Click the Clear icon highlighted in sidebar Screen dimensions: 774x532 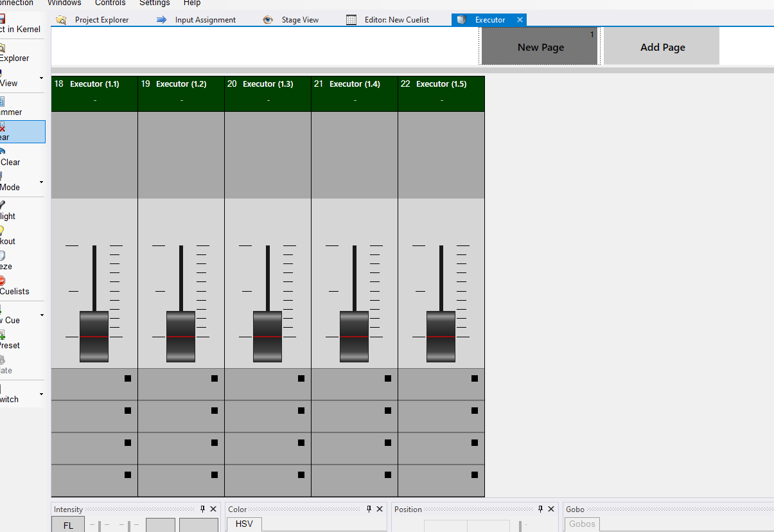pos(3,128)
